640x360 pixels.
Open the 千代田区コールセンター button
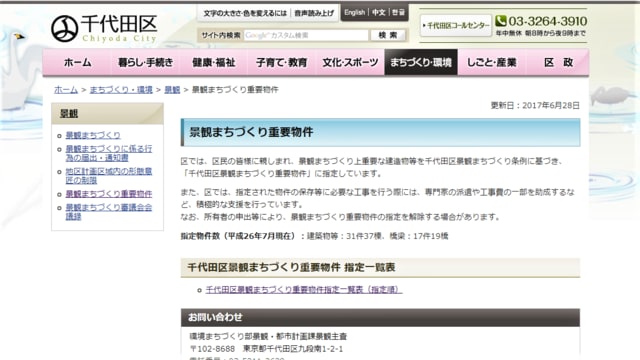(x=456, y=26)
